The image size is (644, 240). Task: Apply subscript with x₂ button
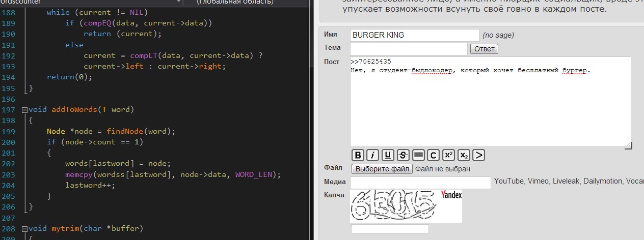(x=463, y=155)
